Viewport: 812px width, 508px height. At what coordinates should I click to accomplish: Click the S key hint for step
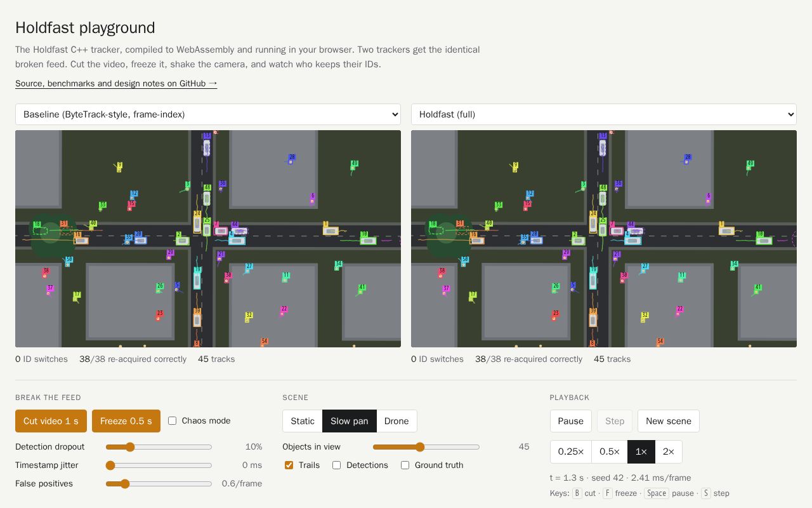(706, 493)
